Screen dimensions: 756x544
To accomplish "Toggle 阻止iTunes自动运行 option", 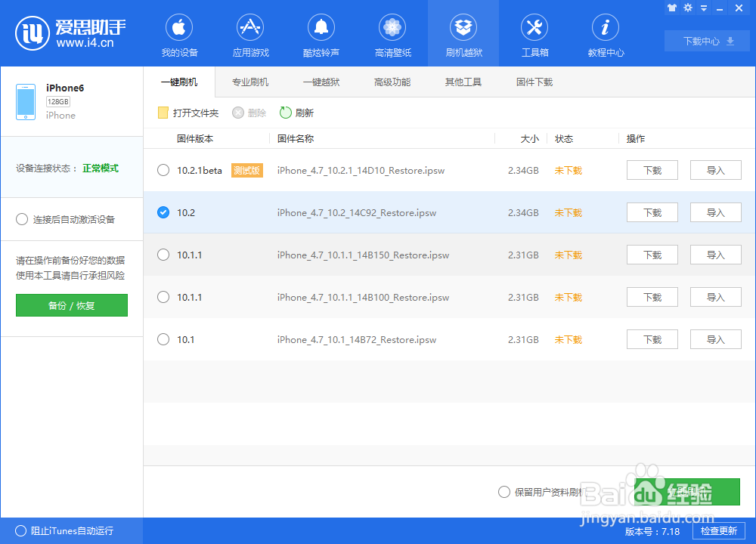I will point(20,531).
